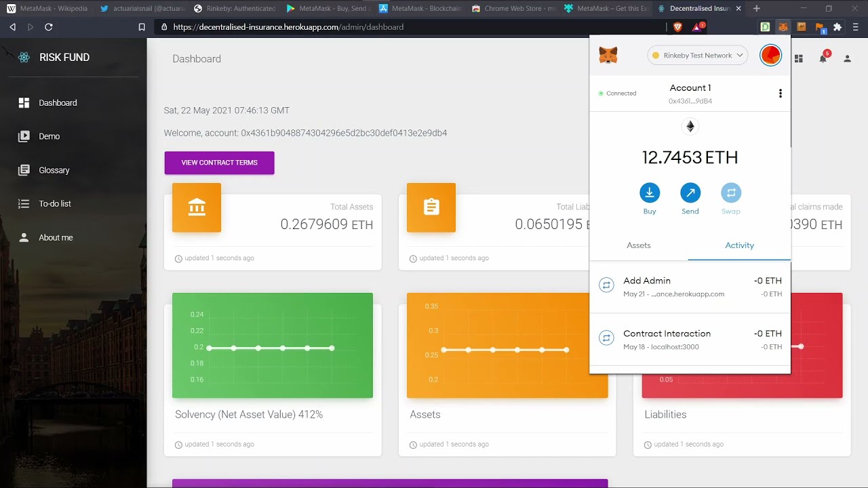Switch to actuarialsnail Twitter tab
Image resolution: width=868 pixels, height=488 pixels.
click(140, 9)
